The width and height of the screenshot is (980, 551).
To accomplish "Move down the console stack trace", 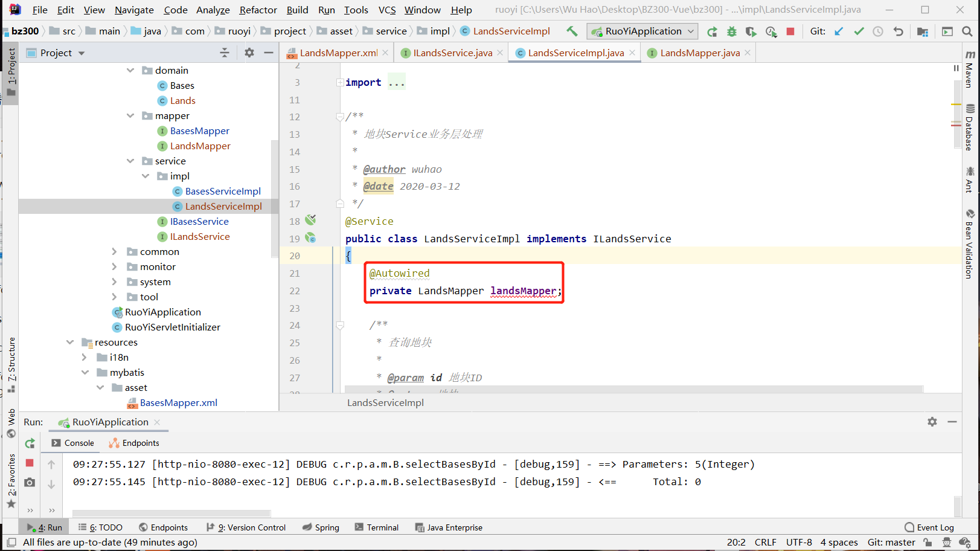I will pyautogui.click(x=51, y=484).
